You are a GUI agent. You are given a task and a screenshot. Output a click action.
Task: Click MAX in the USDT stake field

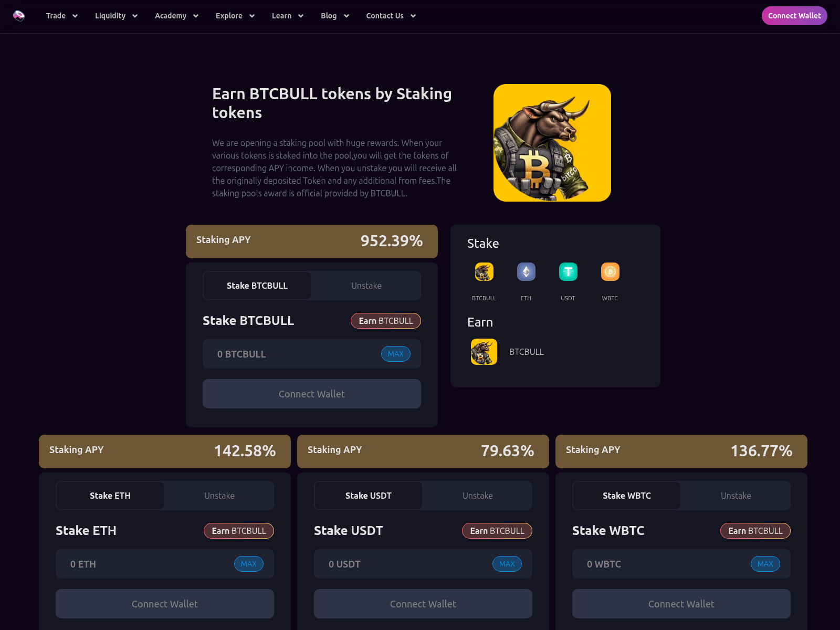click(507, 564)
